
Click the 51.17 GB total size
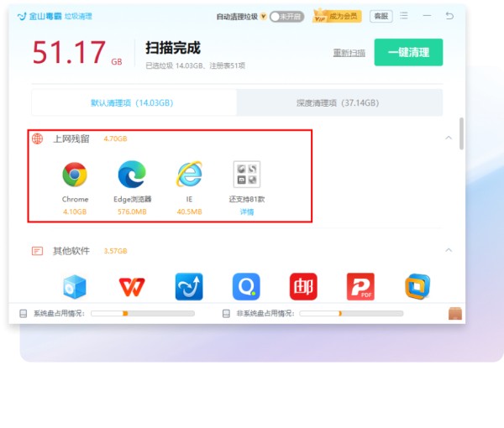(x=77, y=52)
